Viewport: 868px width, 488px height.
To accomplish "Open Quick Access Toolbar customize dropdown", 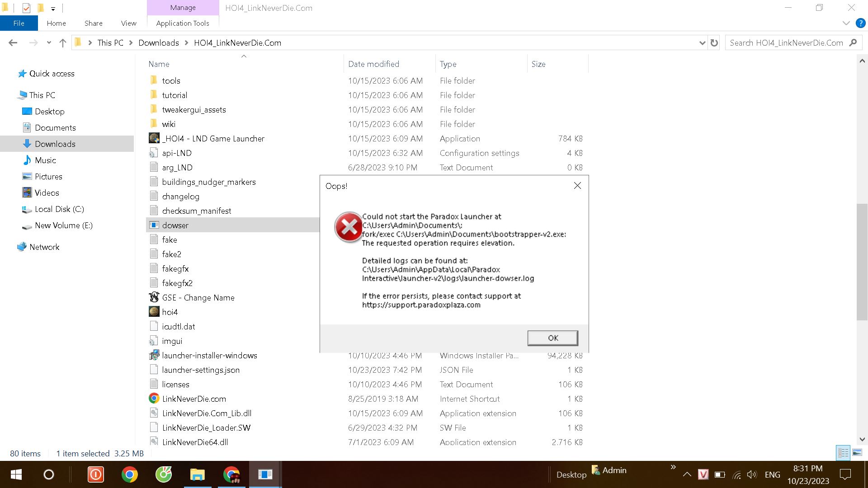I will point(53,8).
